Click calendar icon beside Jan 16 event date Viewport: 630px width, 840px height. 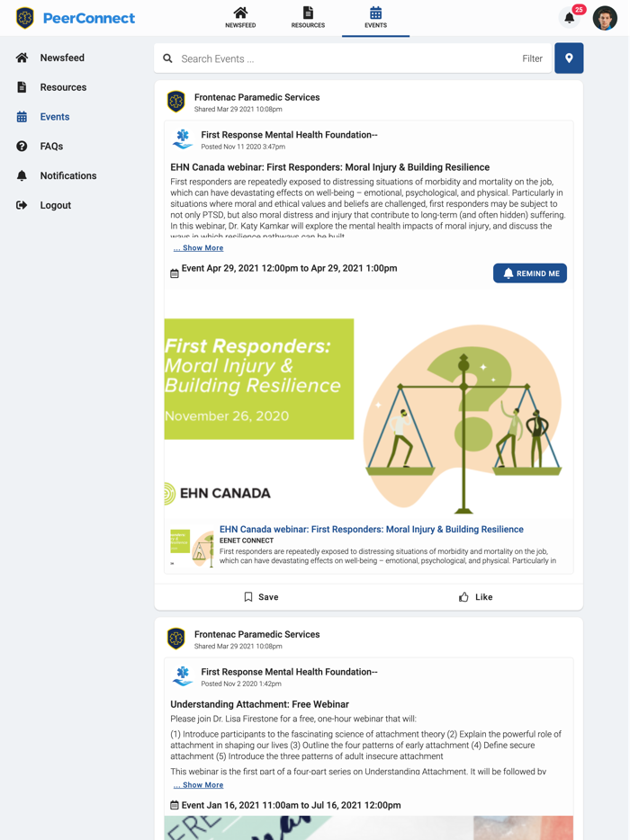(x=175, y=805)
